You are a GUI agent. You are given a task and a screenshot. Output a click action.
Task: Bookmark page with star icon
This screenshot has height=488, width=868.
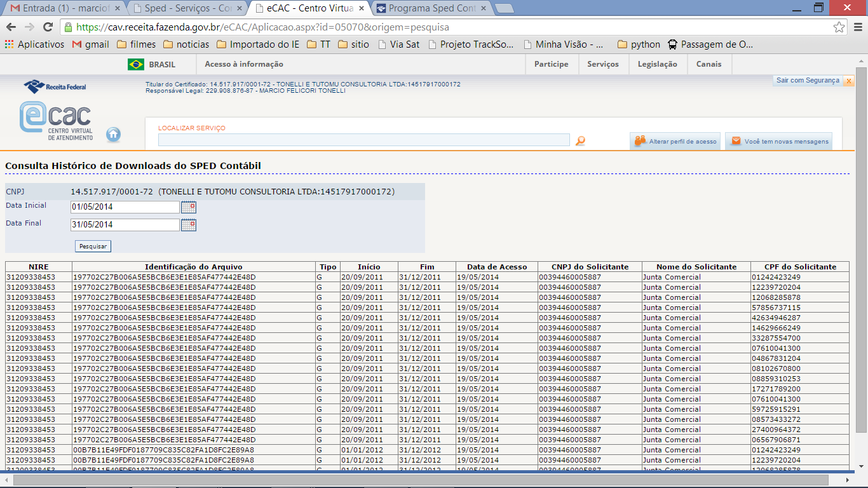point(839,27)
